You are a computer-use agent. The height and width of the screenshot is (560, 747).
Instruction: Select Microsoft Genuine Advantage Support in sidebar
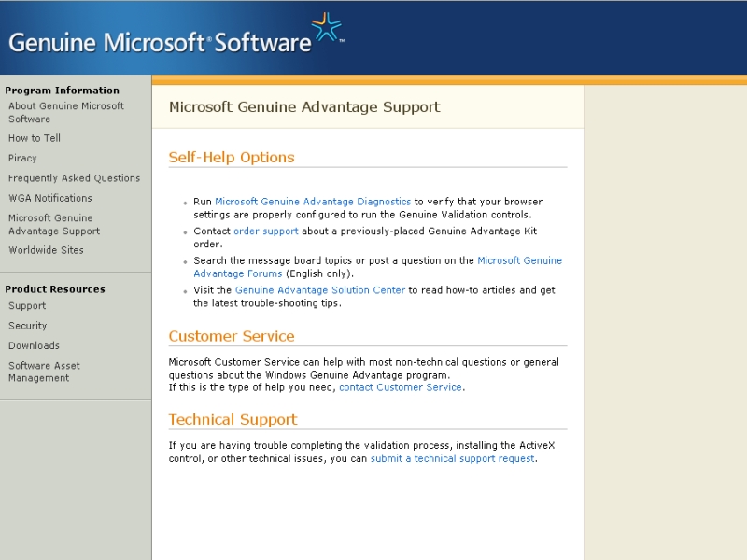click(54, 224)
